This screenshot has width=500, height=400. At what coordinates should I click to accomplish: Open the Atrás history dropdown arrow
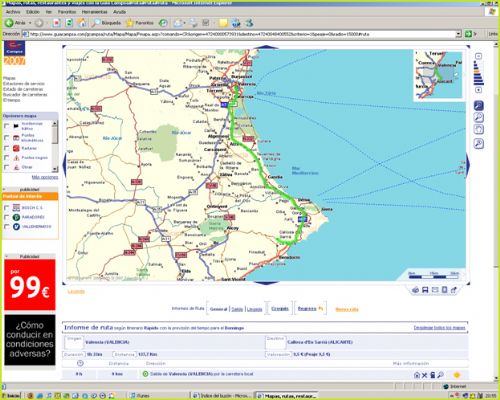30,23
